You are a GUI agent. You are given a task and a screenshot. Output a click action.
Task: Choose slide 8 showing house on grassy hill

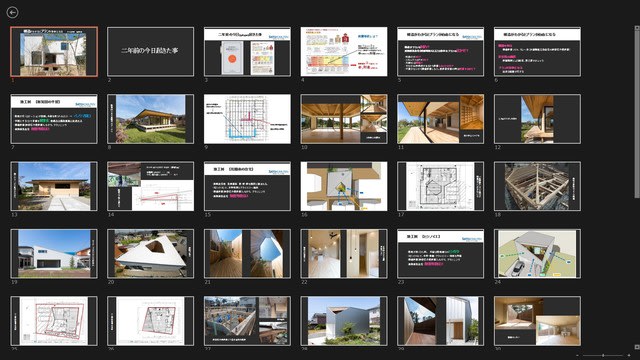(151, 119)
